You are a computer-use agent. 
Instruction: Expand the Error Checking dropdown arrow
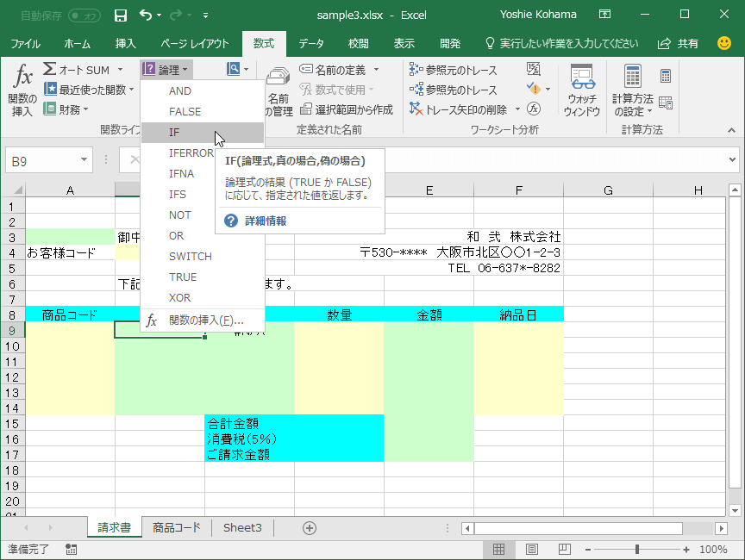548,90
